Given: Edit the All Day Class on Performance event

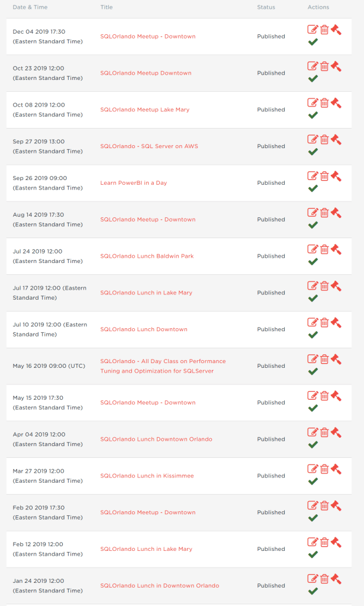Looking at the screenshot, I should 313,359.
